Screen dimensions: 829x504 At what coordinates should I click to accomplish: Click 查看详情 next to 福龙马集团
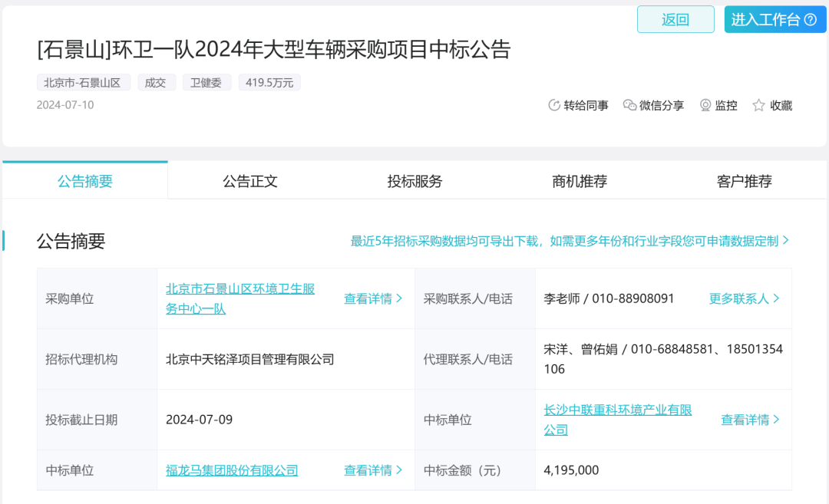coord(373,470)
